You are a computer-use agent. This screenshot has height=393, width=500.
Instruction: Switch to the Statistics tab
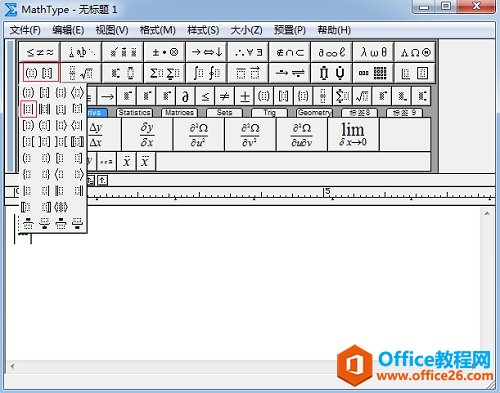click(x=134, y=113)
